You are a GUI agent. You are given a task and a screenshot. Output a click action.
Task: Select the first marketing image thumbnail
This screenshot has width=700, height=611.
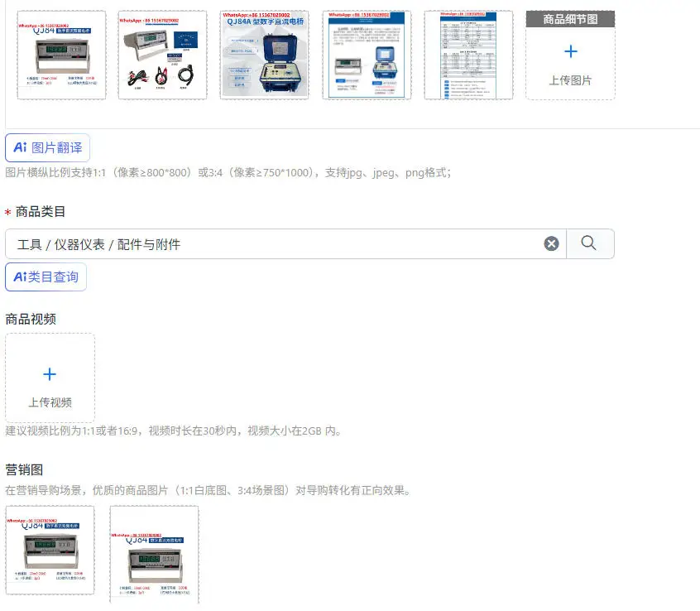tap(50, 551)
